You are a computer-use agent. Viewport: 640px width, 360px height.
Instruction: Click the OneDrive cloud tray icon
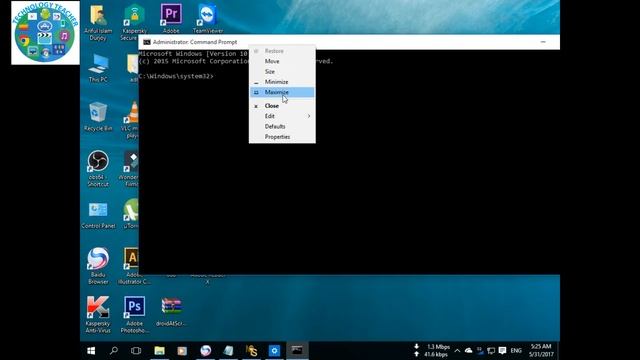[469, 351]
